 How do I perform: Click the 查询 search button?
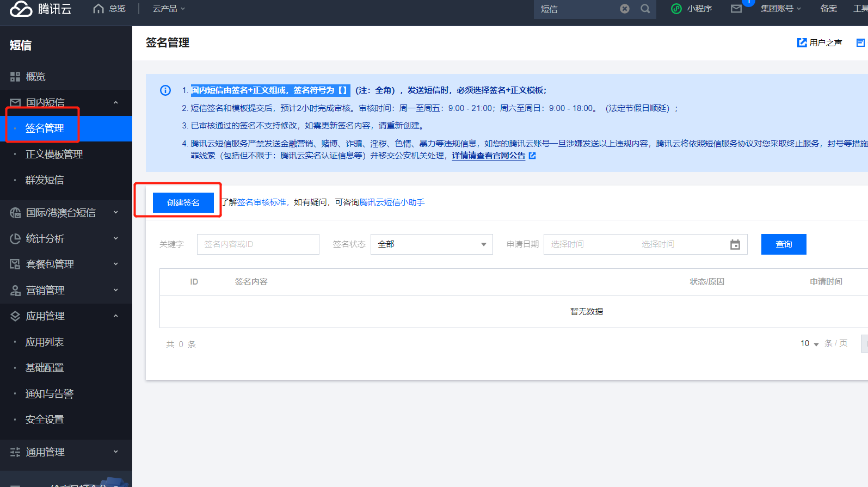pyautogui.click(x=784, y=244)
